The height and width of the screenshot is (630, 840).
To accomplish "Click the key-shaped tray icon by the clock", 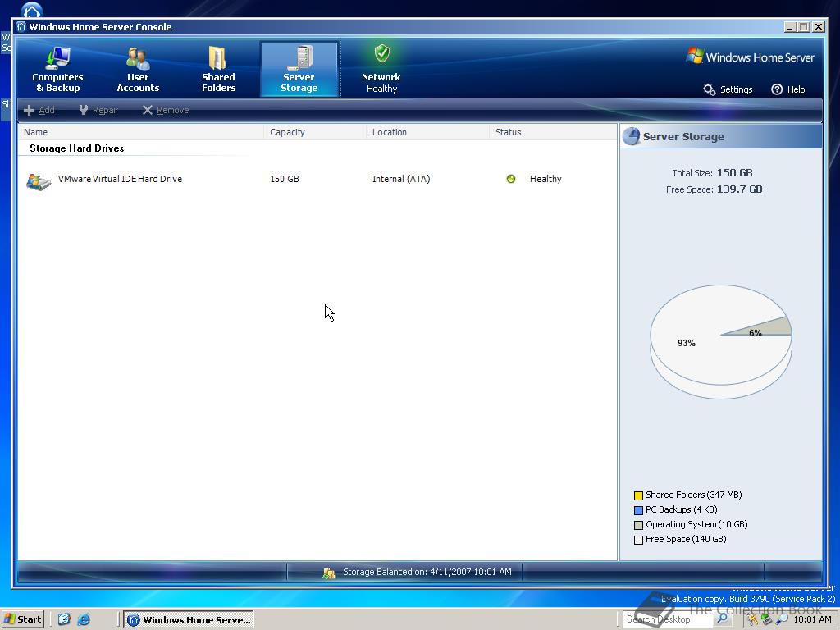I will 782,620.
